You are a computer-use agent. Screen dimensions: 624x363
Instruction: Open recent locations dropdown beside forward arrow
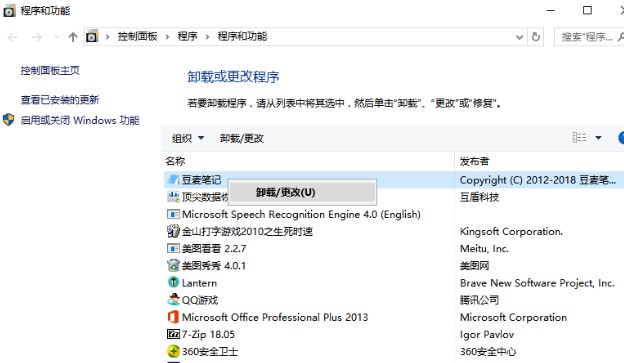click(56, 37)
